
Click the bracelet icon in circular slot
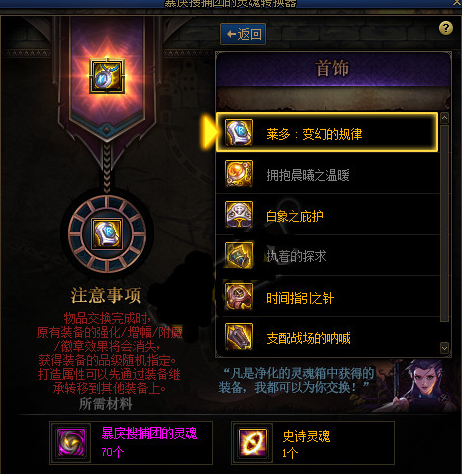pyautogui.click(x=107, y=234)
